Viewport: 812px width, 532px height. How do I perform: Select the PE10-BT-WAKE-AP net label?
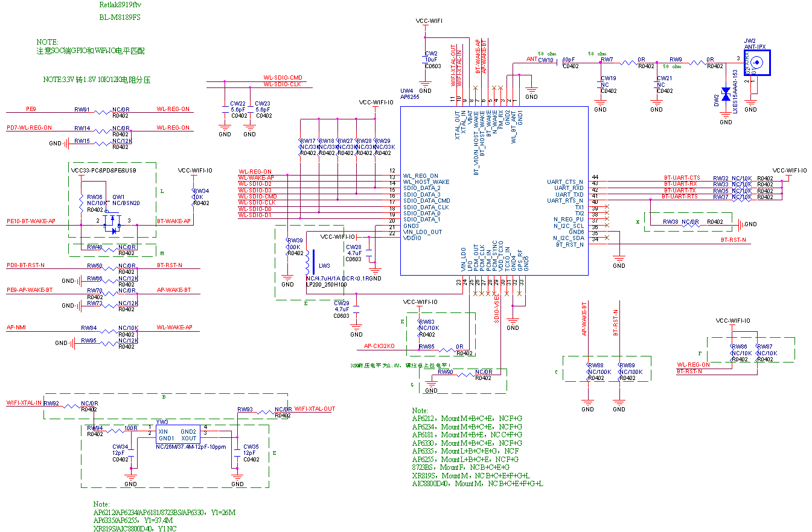pos(31,221)
